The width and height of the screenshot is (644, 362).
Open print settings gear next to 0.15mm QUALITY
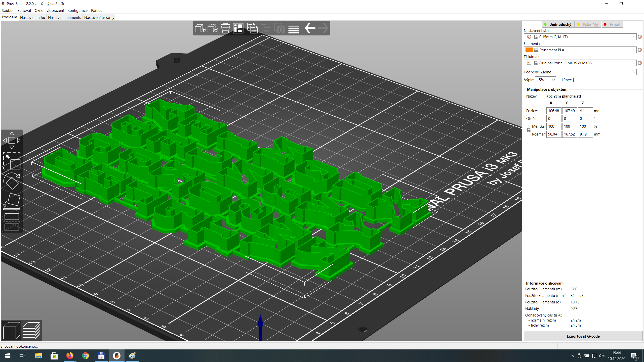640,37
